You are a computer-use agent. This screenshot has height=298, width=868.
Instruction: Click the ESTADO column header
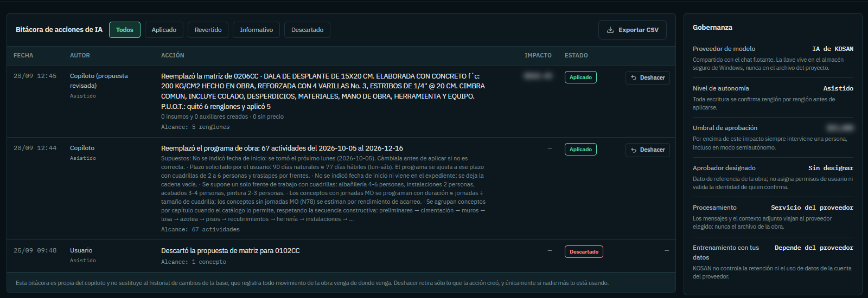click(576, 55)
